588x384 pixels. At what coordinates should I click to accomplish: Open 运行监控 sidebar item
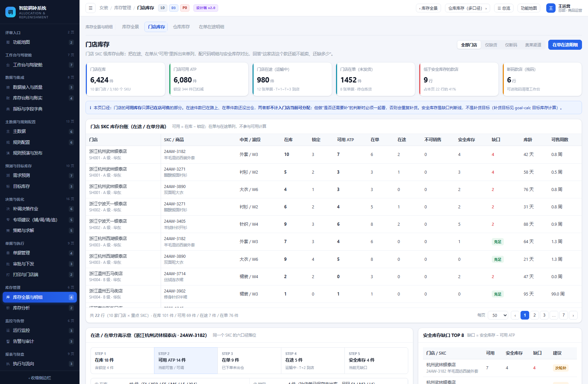[40, 331]
